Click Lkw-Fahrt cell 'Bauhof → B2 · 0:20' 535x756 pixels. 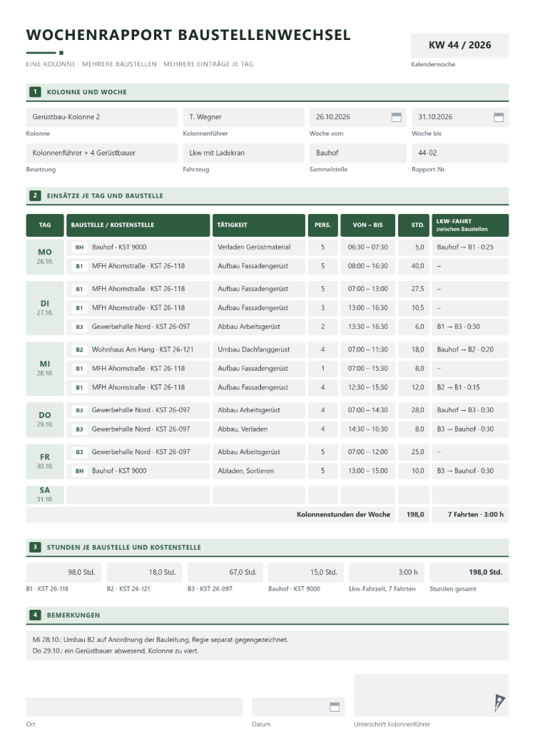coord(470,350)
